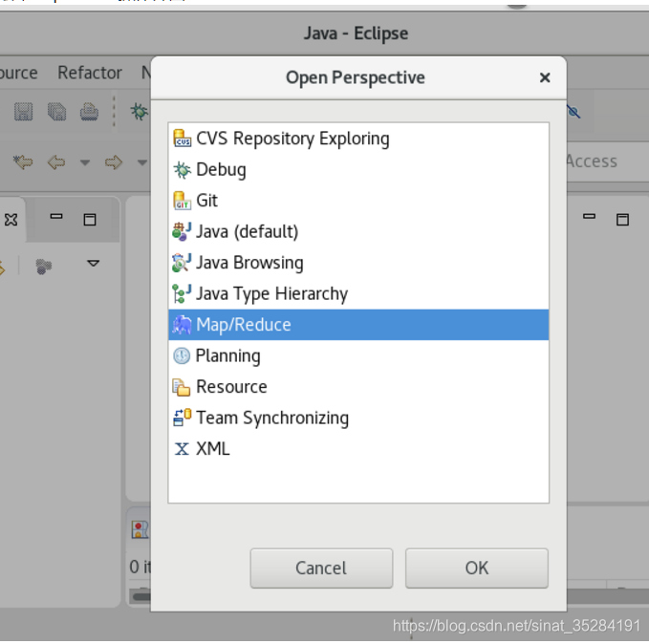Click the Problems view icon at bottom

[140, 529]
